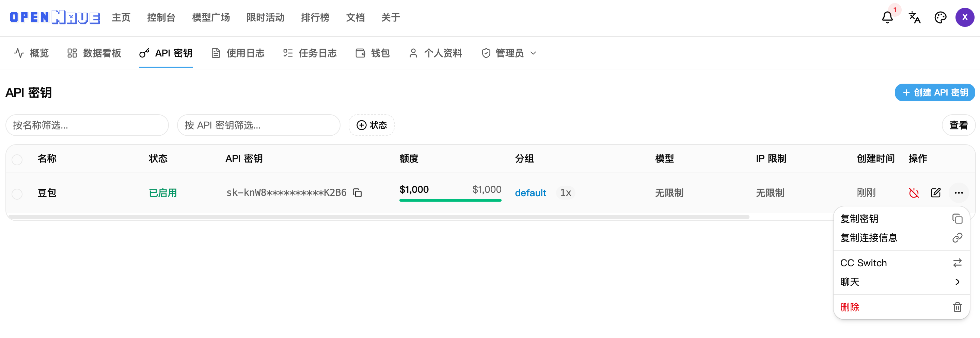The width and height of the screenshot is (980, 338).
Task: Click the 1x multiplier badge
Action: (565, 193)
